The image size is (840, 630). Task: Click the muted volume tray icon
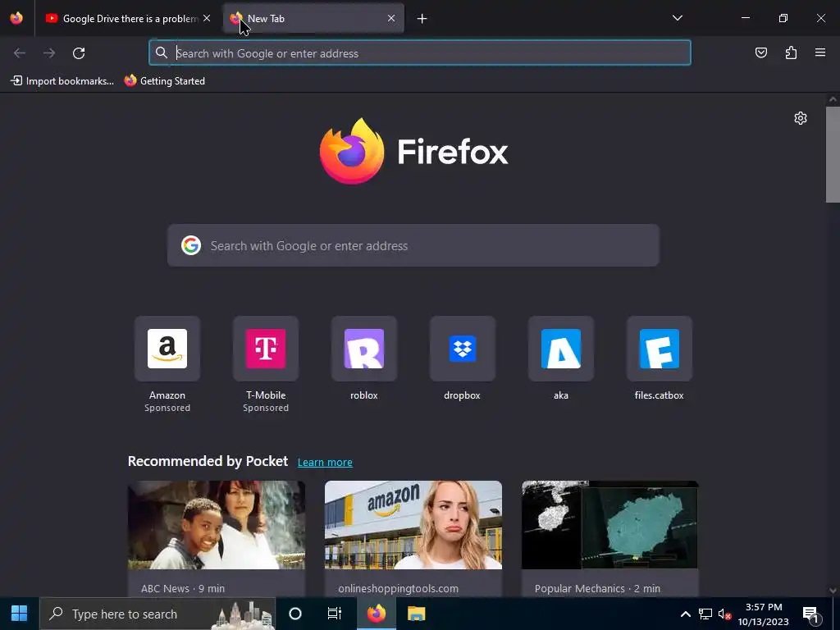725,614
